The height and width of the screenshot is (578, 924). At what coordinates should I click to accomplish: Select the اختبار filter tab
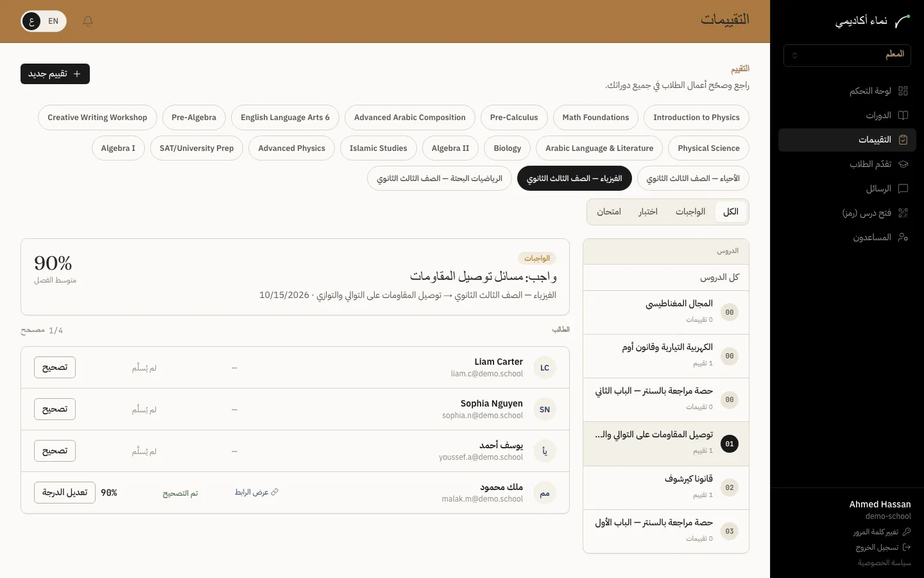[x=648, y=212]
